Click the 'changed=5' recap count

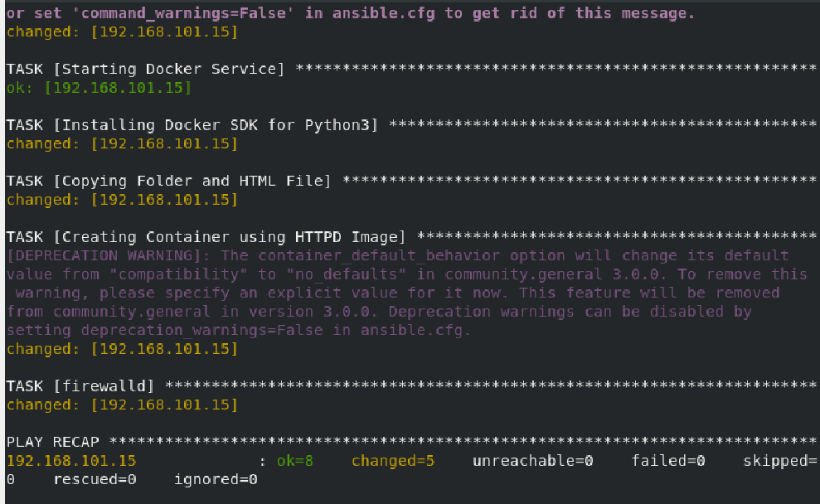click(393, 461)
